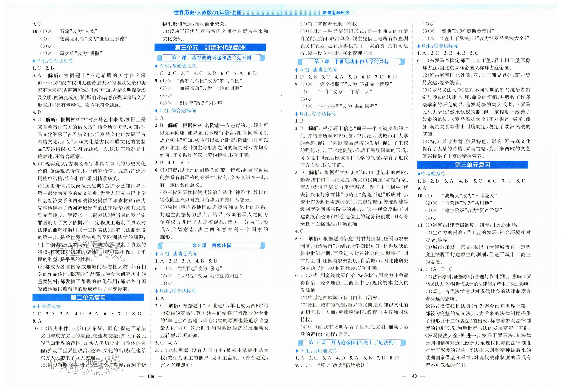Click the lesson title 第8课 西欧庄园
Screen dimensions: 562x392
pos(211,245)
